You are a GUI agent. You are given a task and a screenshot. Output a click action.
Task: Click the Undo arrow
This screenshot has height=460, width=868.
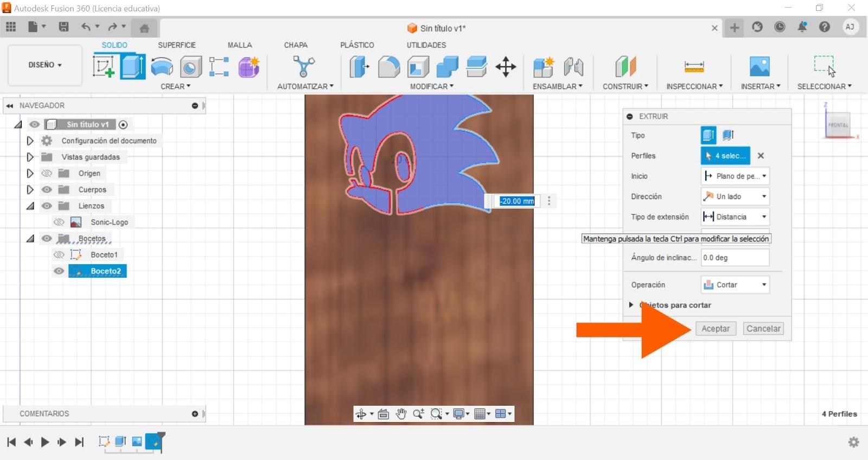click(86, 27)
